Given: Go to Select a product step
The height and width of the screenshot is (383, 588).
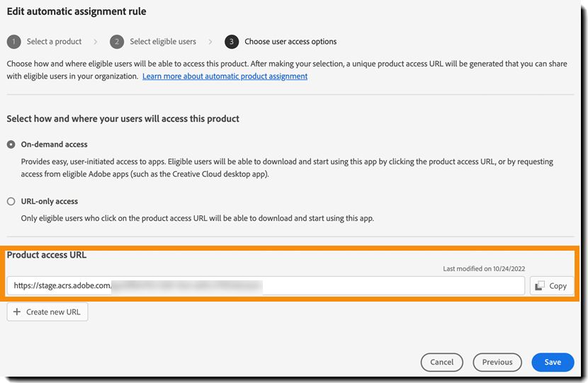Looking at the screenshot, I should tap(54, 42).
